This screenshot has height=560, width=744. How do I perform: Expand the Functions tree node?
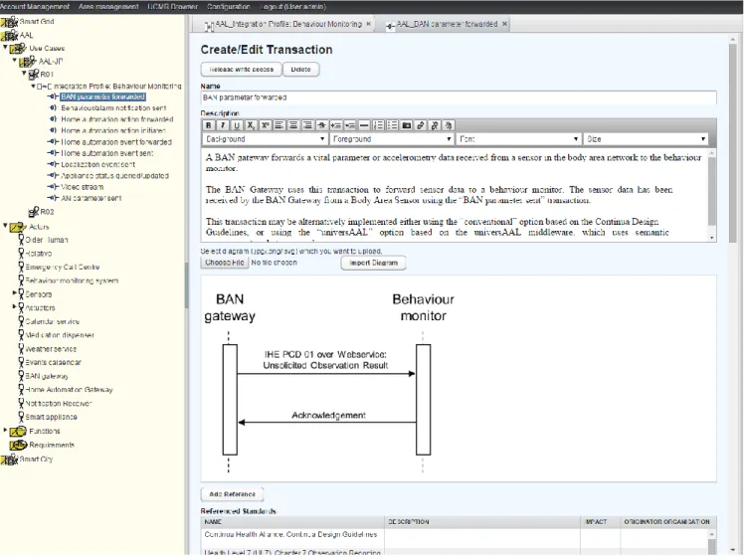pyautogui.click(x=5, y=430)
